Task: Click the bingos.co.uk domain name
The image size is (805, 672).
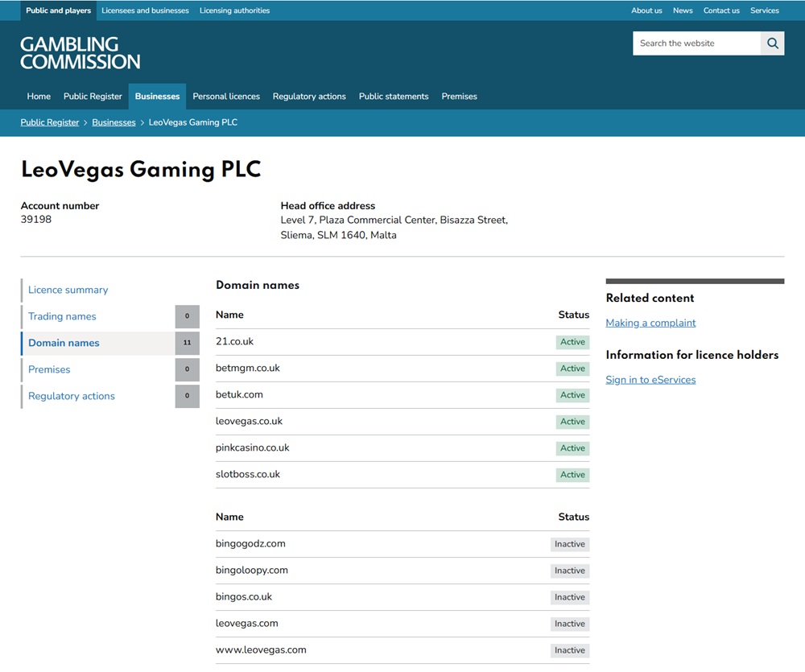Action: coord(244,596)
